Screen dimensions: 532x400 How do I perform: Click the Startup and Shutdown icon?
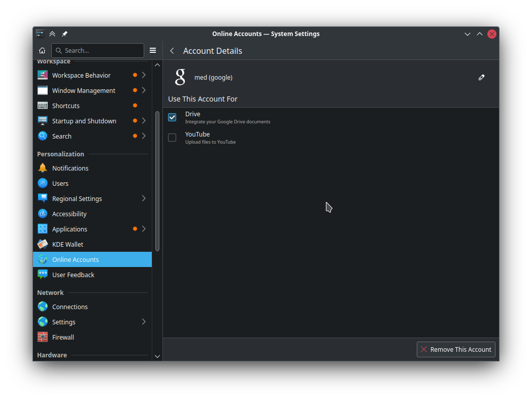[x=43, y=121]
